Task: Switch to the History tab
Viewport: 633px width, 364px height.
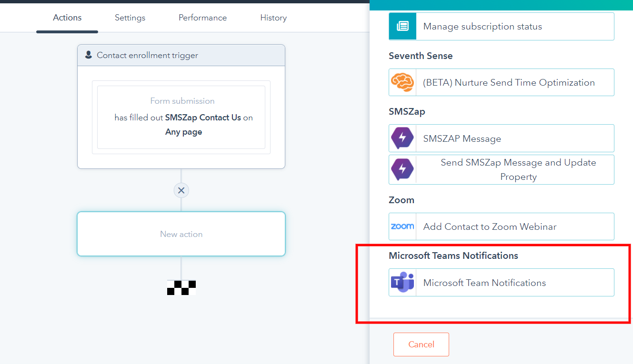Action: 273,18
